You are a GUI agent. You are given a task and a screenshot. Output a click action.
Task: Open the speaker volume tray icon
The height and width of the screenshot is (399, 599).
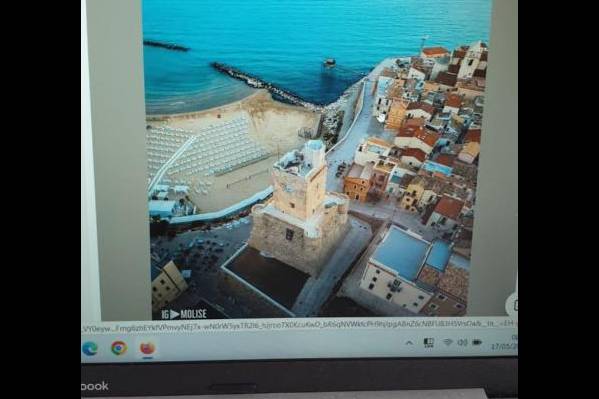(x=462, y=342)
